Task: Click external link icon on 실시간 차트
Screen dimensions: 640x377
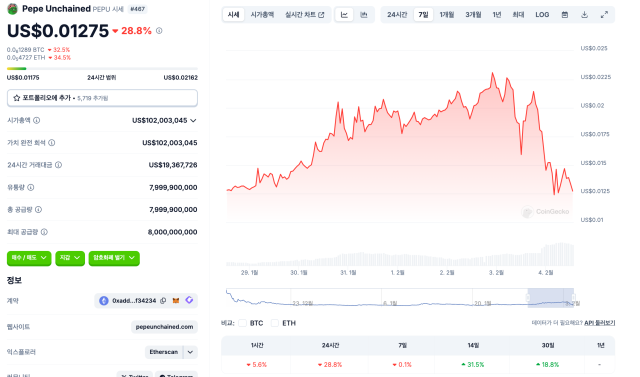Action: [x=321, y=15]
